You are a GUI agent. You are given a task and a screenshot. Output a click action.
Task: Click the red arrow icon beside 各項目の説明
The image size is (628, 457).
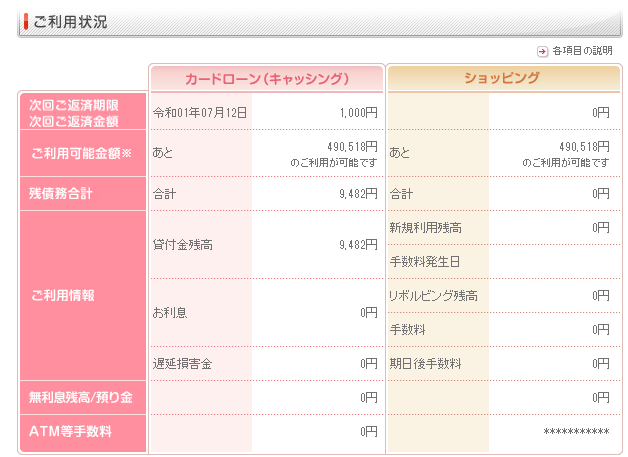(542, 51)
